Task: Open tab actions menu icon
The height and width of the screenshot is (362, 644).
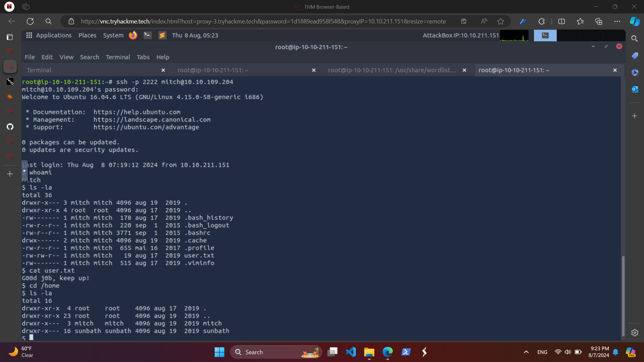Action: (x=10, y=37)
